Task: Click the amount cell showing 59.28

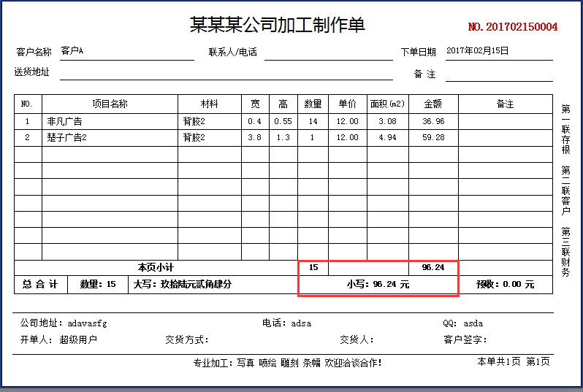Action: point(433,138)
